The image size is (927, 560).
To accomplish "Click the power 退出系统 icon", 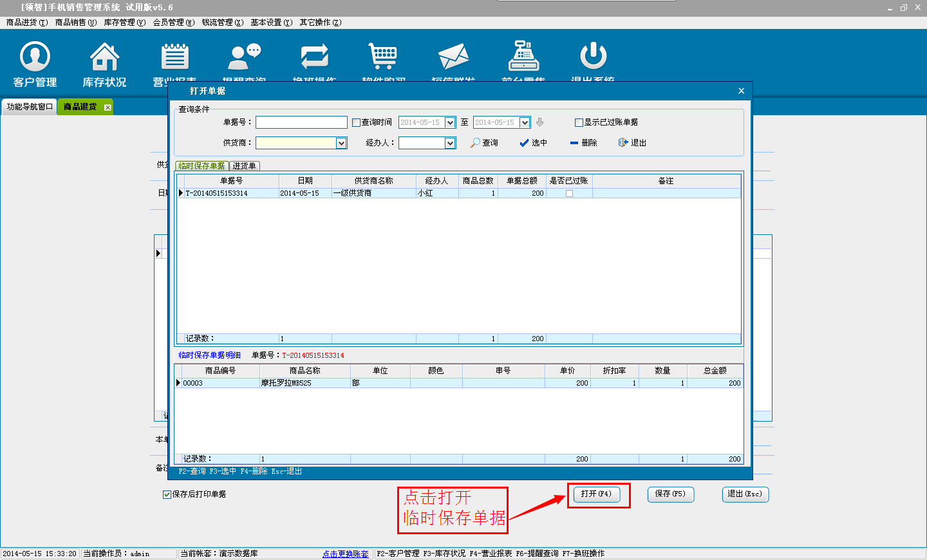I will [x=593, y=58].
